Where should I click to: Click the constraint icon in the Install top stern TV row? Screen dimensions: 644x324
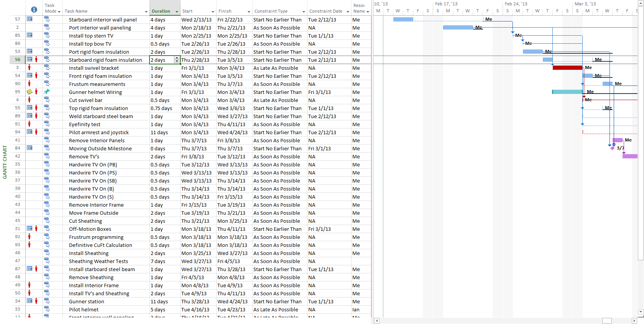point(30,35)
